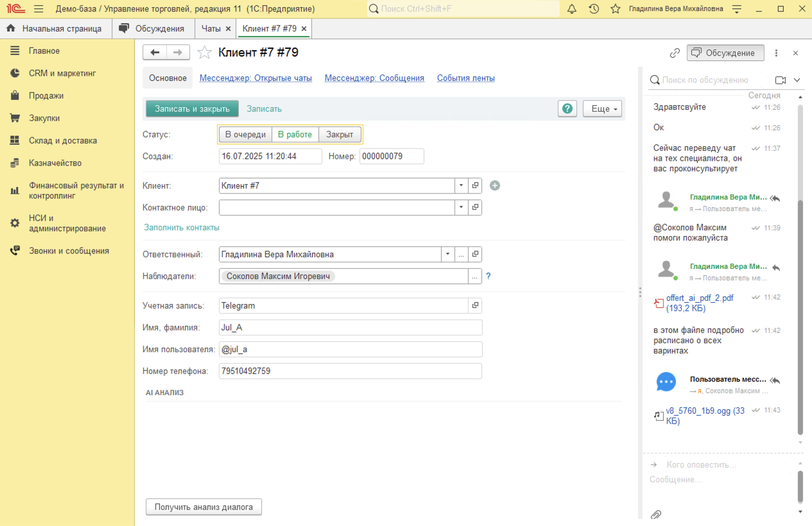The image size is (812, 526).
Task: Click the notifications bell icon
Action: tap(572, 9)
